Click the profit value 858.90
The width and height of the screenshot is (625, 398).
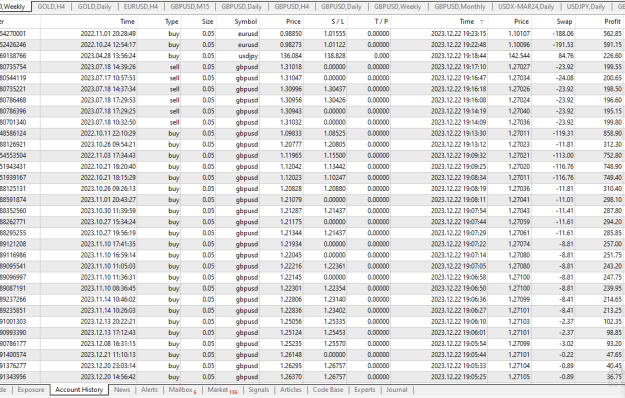[612, 133]
